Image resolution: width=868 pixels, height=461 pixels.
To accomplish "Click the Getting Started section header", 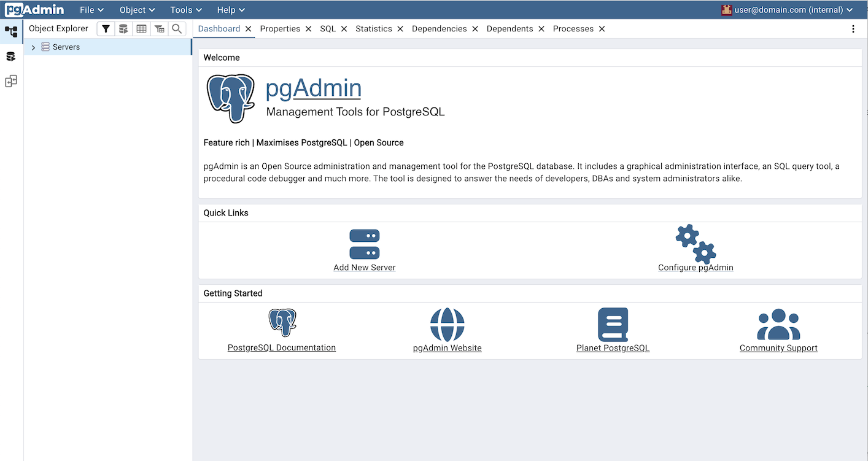I will click(233, 293).
